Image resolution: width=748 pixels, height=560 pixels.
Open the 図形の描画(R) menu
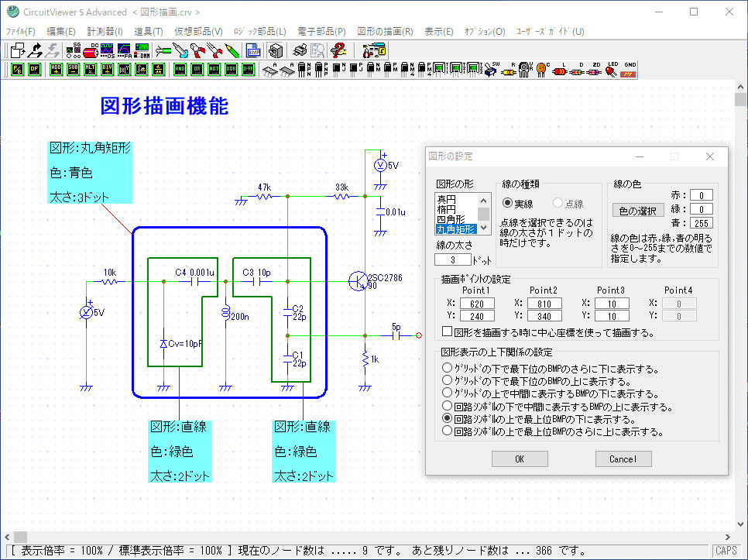coord(385,32)
